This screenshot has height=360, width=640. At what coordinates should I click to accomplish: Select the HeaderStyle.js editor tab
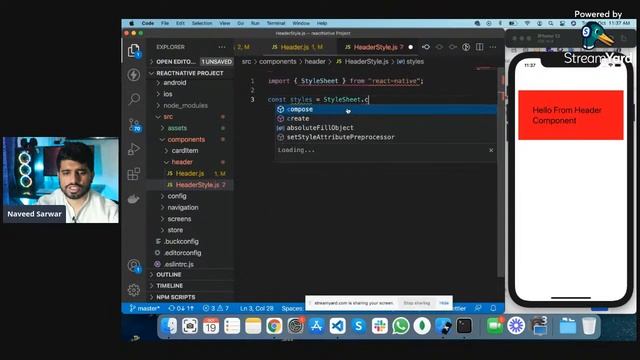(379, 47)
